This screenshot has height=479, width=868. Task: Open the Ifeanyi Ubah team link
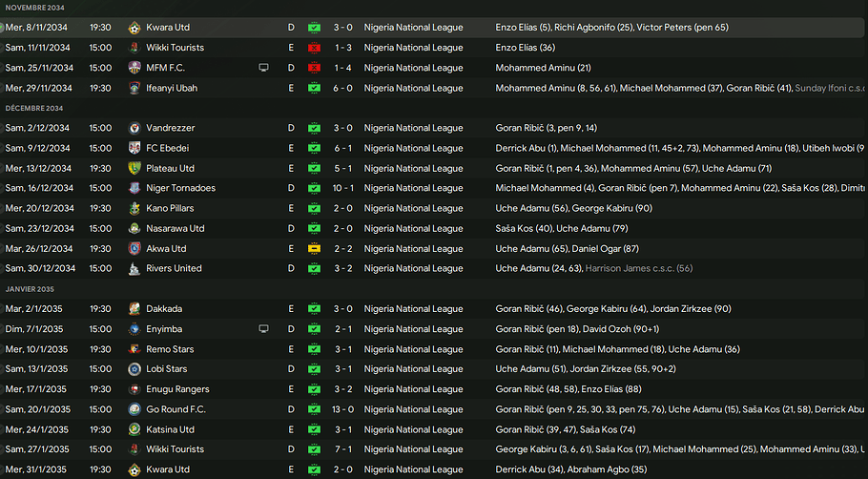172,88
